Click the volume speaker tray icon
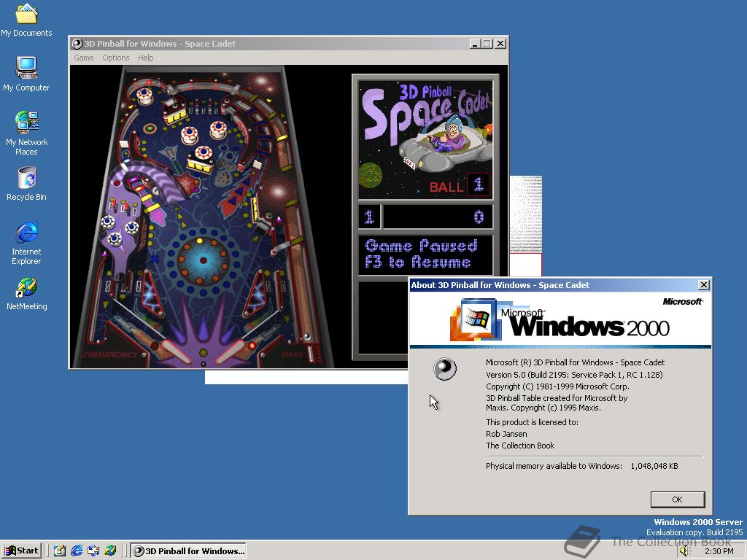 (685, 551)
